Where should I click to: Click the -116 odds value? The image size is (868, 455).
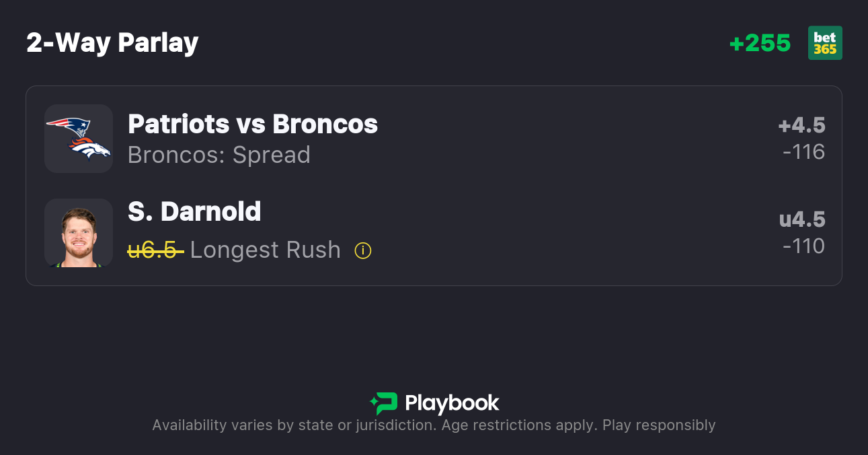(803, 152)
